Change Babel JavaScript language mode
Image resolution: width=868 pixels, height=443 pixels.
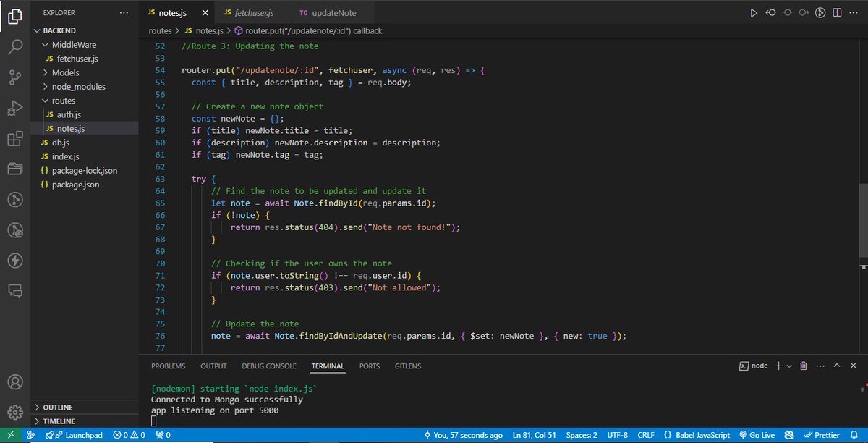(697, 435)
